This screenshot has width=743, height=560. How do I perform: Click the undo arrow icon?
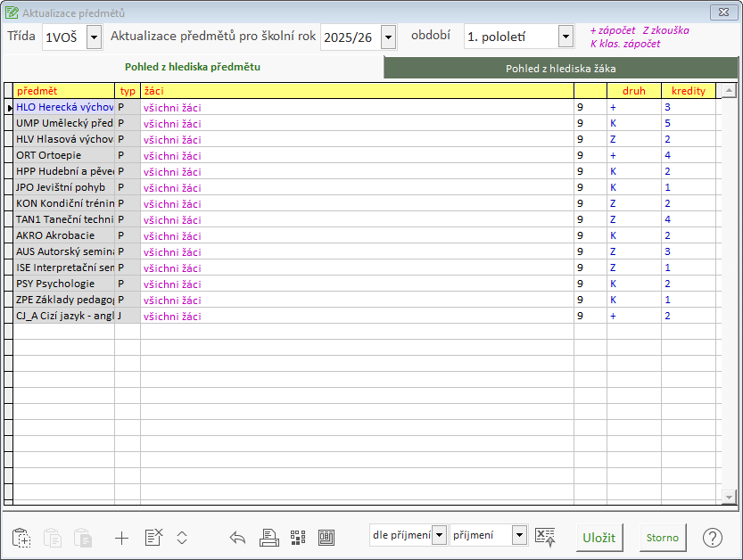pyautogui.click(x=237, y=538)
